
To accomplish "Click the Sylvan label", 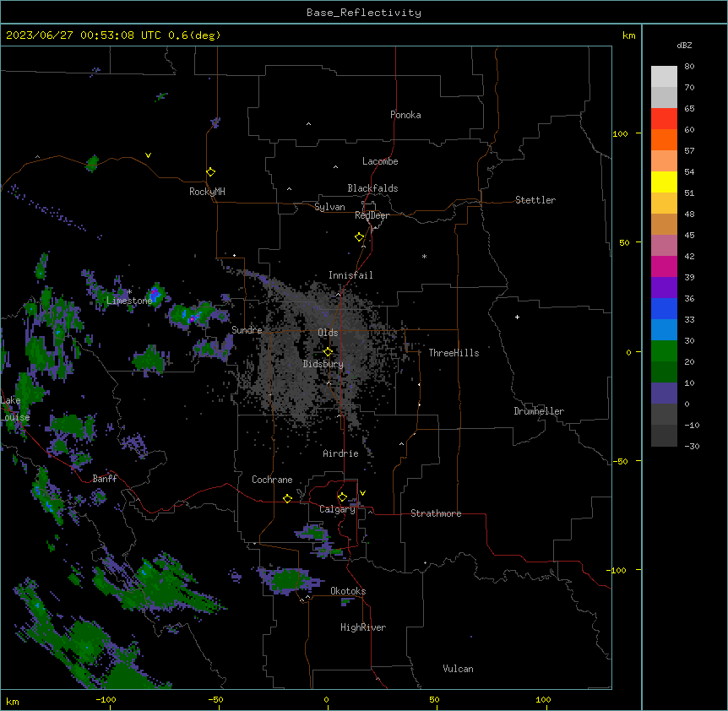I will coord(329,207).
